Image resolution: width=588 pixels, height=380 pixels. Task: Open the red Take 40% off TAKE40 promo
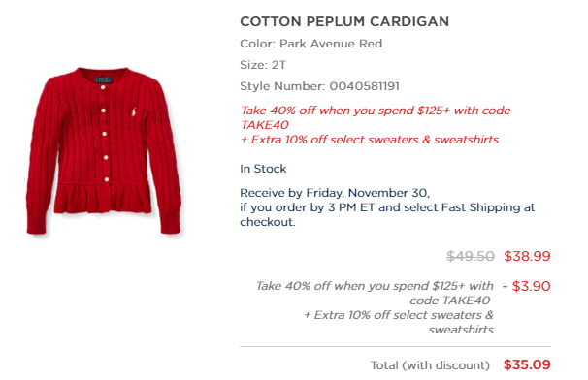[375, 117]
